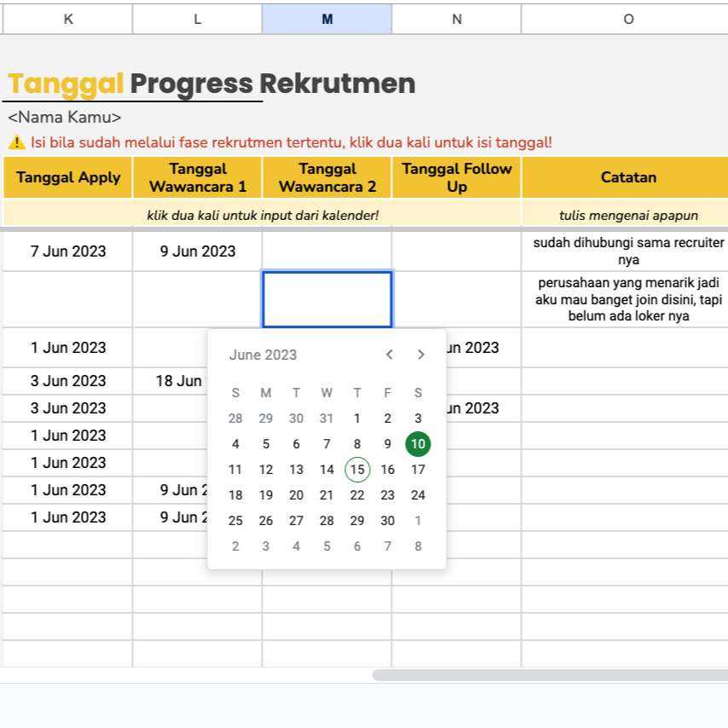
Task: Go to previous month in date picker
Action: (x=390, y=355)
